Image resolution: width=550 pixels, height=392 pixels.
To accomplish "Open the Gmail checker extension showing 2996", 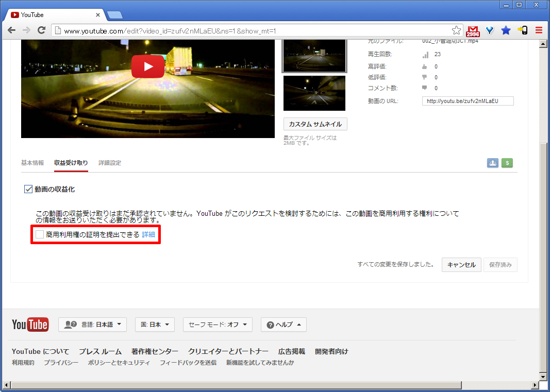I will click(473, 31).
